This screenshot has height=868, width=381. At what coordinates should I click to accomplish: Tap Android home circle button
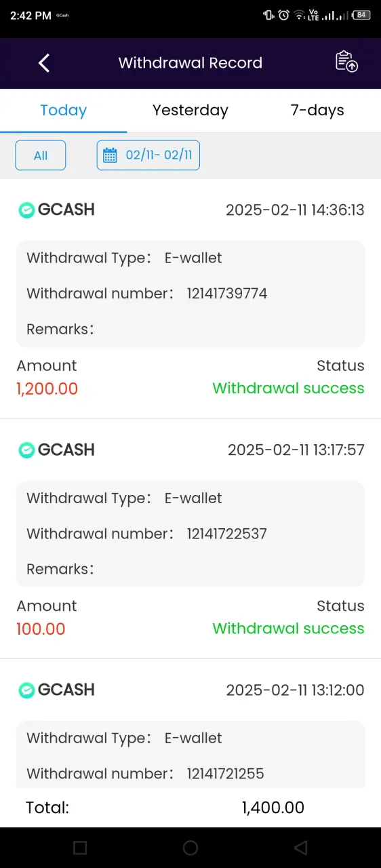coord(190,848)
